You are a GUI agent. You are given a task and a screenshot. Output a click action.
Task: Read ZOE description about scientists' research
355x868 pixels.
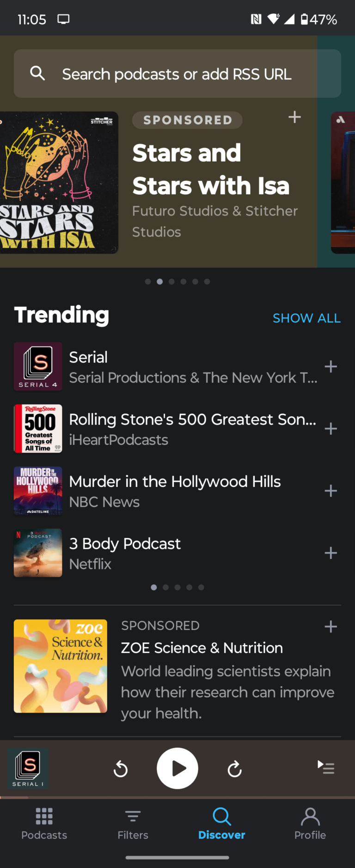tap(227, 692)
